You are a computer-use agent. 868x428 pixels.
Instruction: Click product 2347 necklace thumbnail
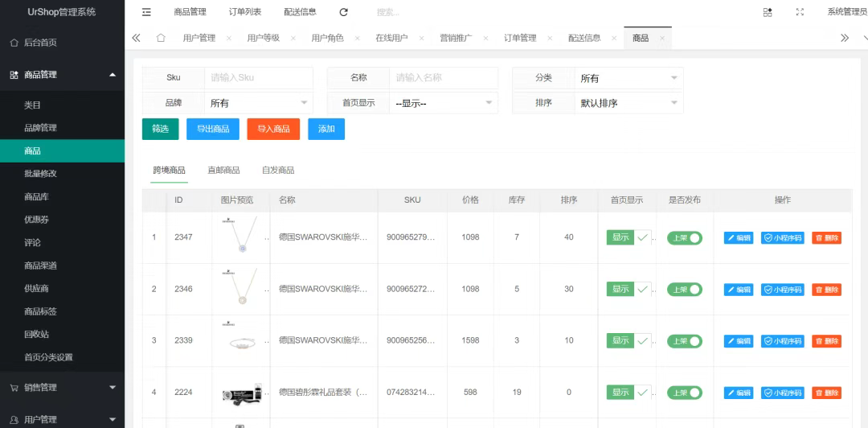240,236
